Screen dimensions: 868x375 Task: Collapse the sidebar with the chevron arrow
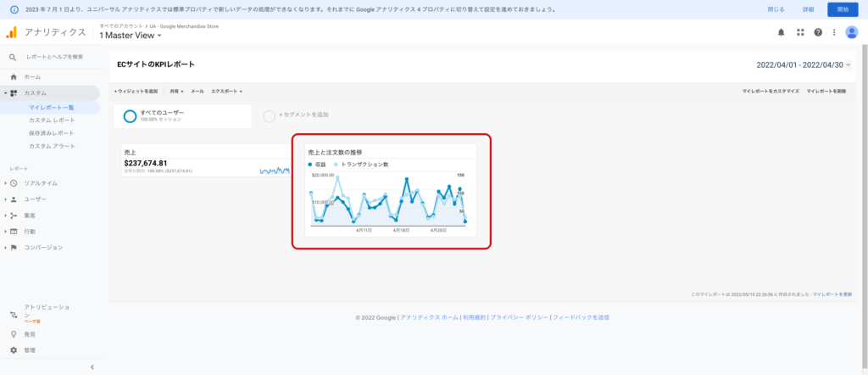pos(92,367)
